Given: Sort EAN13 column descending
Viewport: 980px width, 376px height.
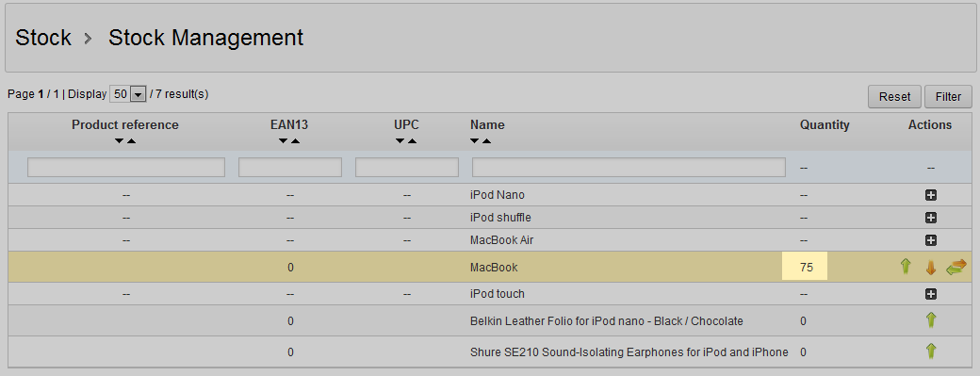Looking at the screenshot, I should tap(283, 141).
